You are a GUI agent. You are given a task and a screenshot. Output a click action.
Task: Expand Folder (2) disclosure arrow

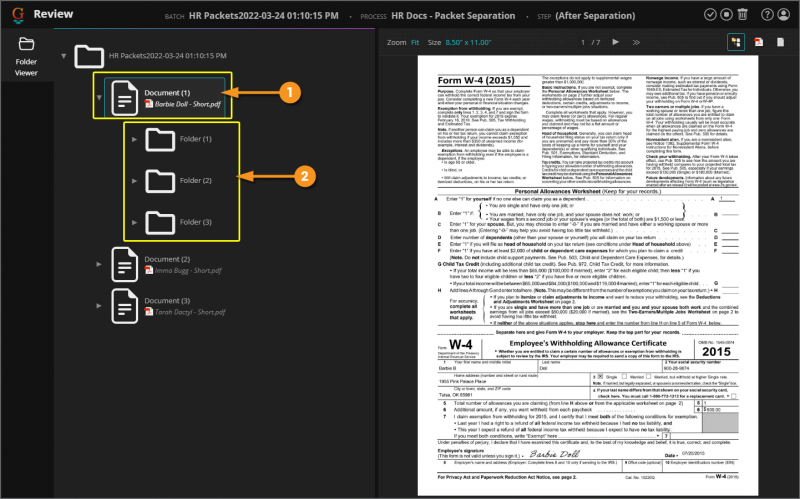click(134, 181)
